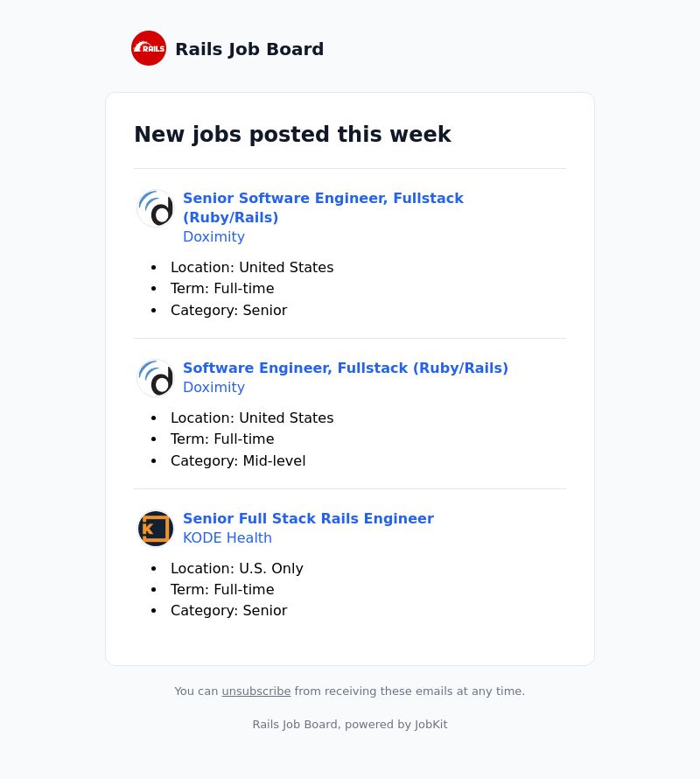Click the Doximity logo beside Senior Software Engineer job
The width and height of the screenshot is (700, 779).
pos(156,208)
